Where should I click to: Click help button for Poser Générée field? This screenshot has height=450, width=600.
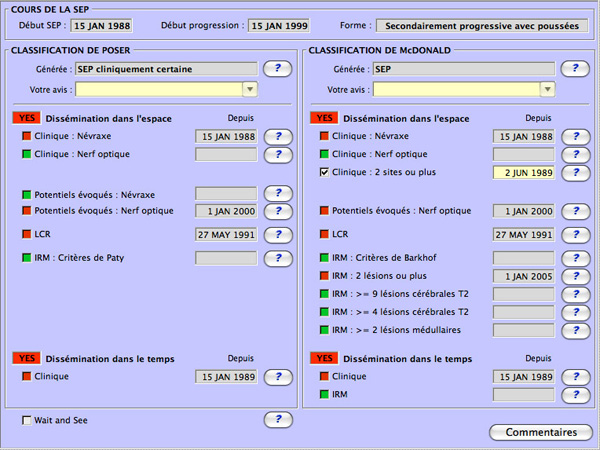coord(278,69)
